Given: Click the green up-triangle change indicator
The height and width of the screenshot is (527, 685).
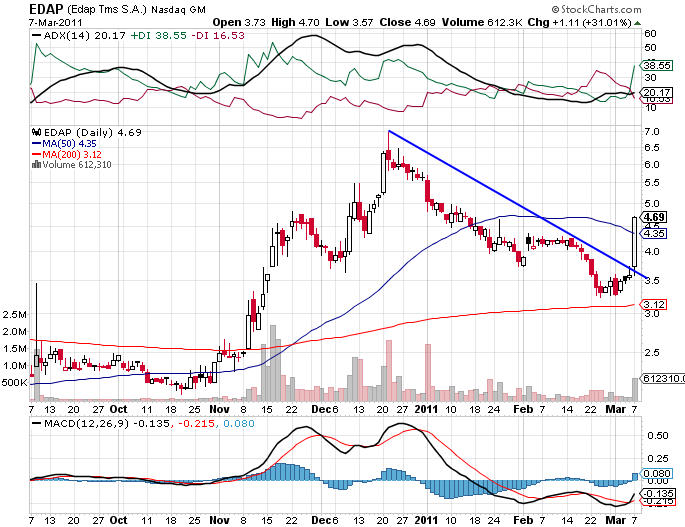Looking at the screenshot, I should point(637,23).
